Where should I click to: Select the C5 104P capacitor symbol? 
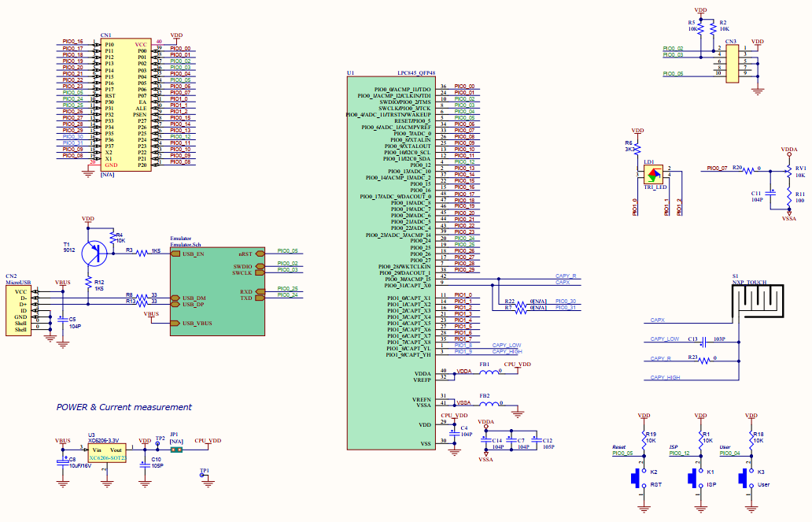pyautogui.click(x=63, y=320)
